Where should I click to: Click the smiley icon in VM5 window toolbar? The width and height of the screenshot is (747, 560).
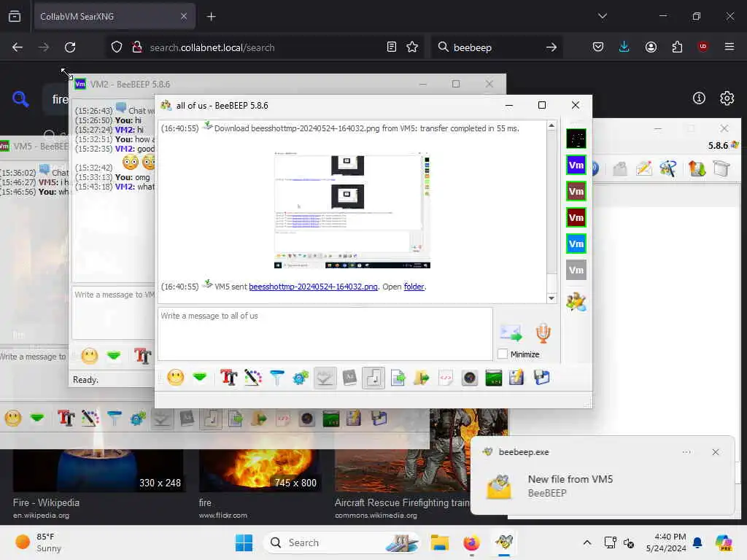(13, 419)
